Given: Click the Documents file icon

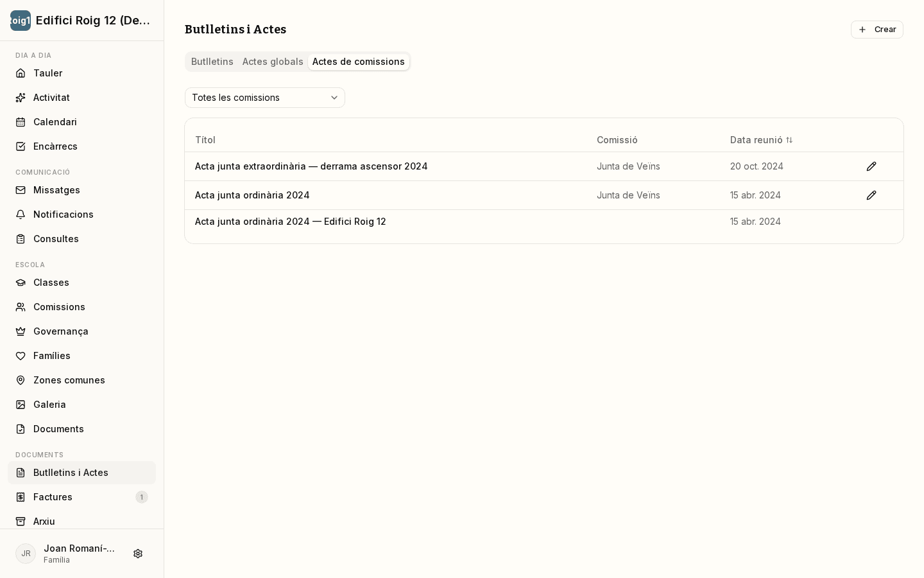Looking at the screenshot, I should 21,429.
